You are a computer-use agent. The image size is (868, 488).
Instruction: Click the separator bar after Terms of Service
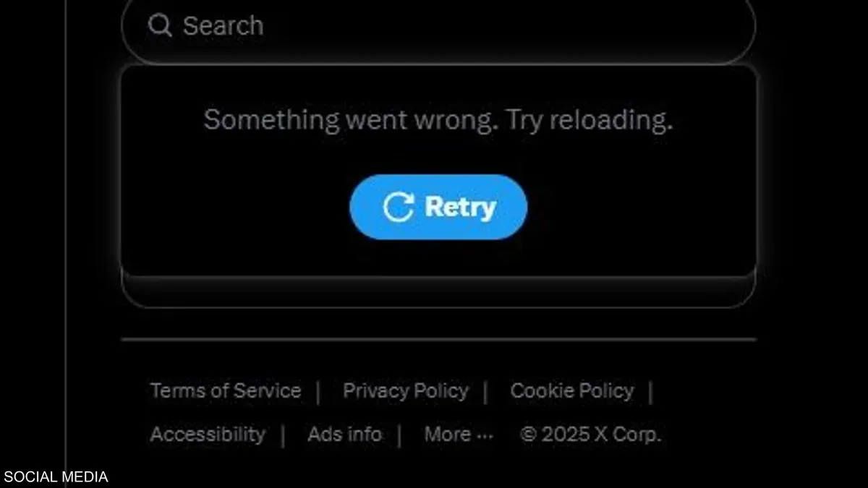[318, 393]
